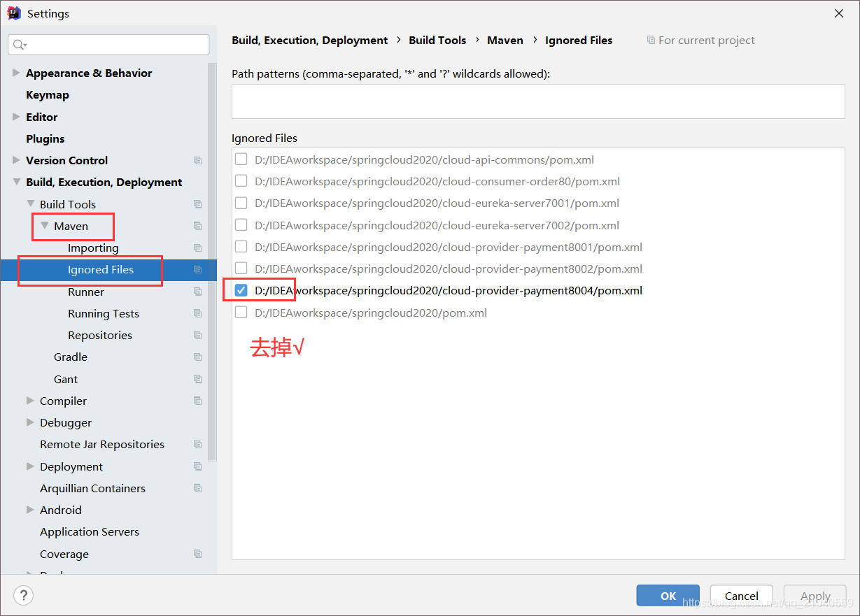Click project-level icon beside Coverage
This screenshot has height=616, width=860.
tap(197, 554)
